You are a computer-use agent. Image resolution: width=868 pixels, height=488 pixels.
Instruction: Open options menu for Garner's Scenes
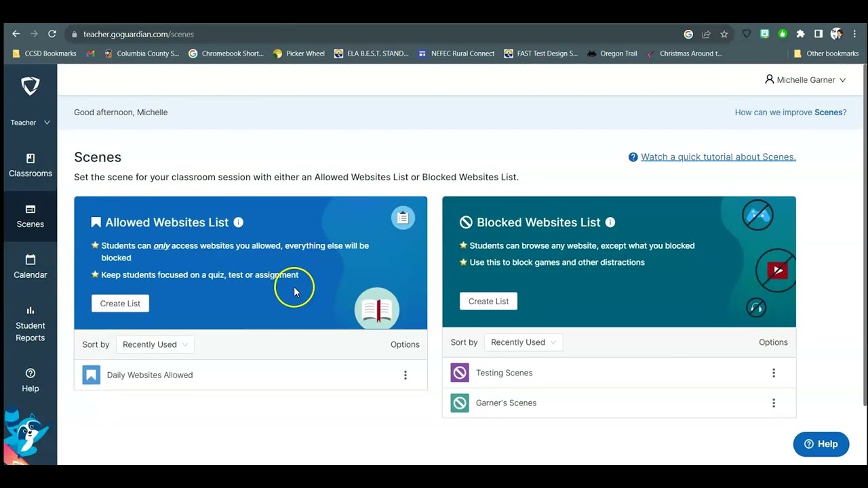point(774,403)
